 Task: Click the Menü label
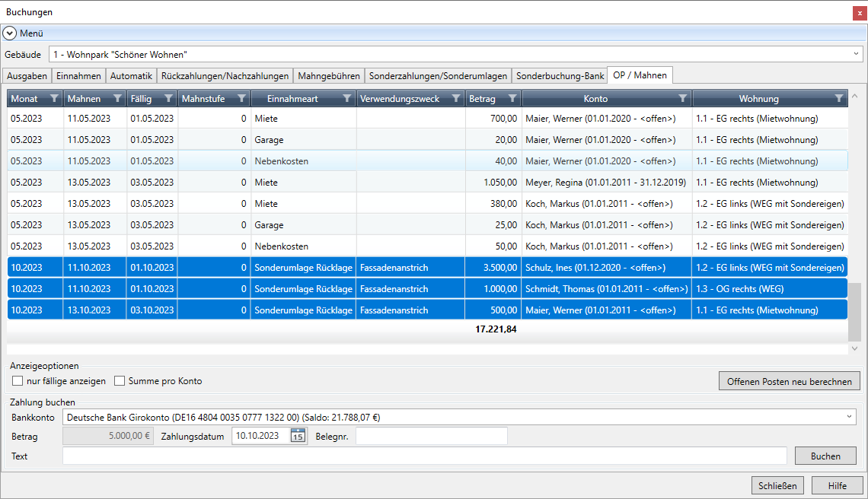[31, 33]
